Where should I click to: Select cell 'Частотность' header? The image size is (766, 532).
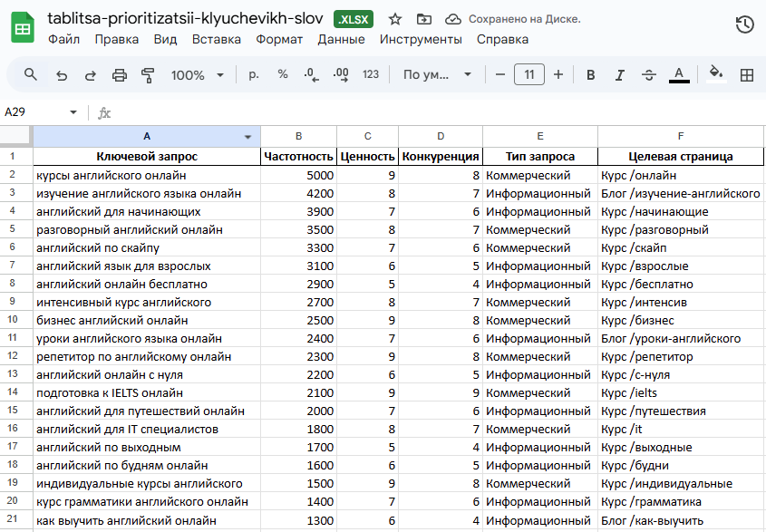[298, 157]
